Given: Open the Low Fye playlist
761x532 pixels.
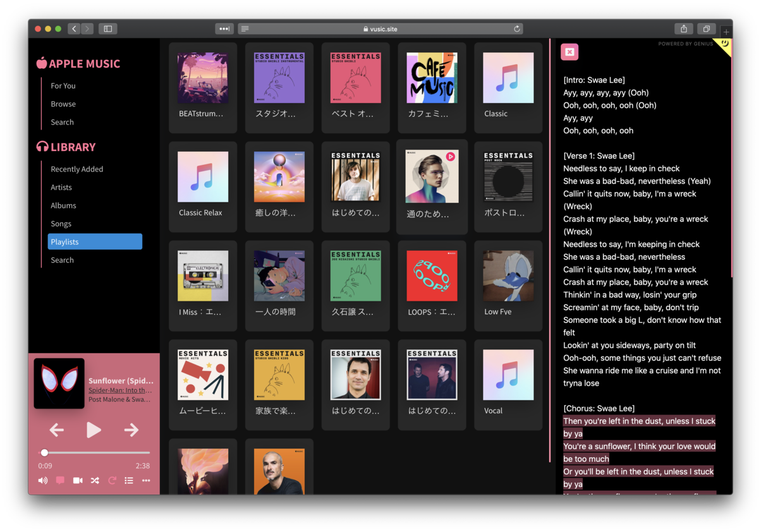Looking at the screenshot, I should [x=508, y=286].
